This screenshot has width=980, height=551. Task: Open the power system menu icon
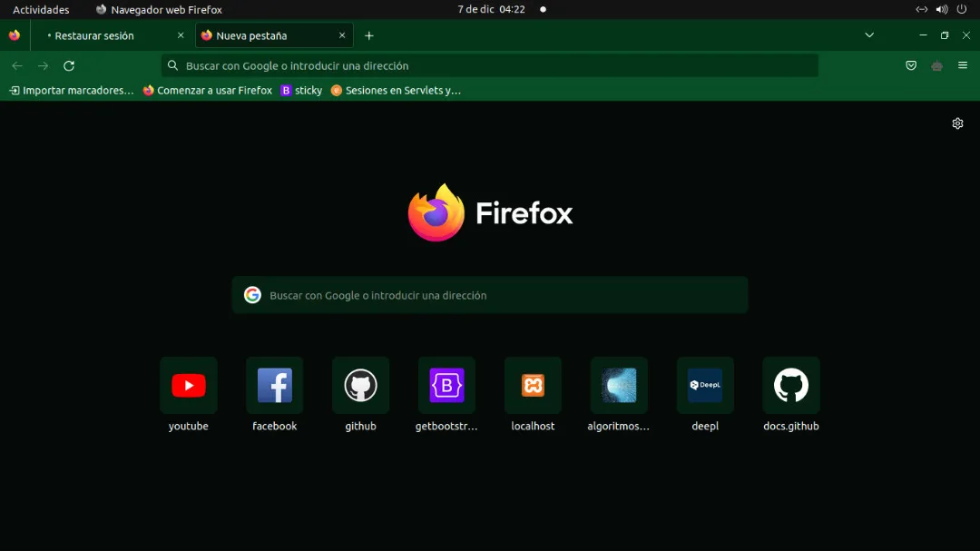(x=962, y=9)
